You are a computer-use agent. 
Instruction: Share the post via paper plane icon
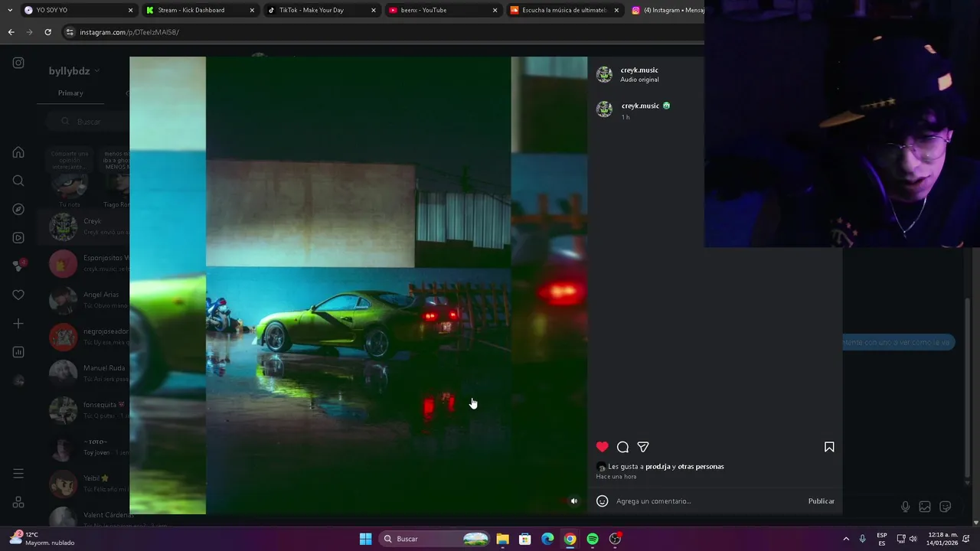coord(643,447)
